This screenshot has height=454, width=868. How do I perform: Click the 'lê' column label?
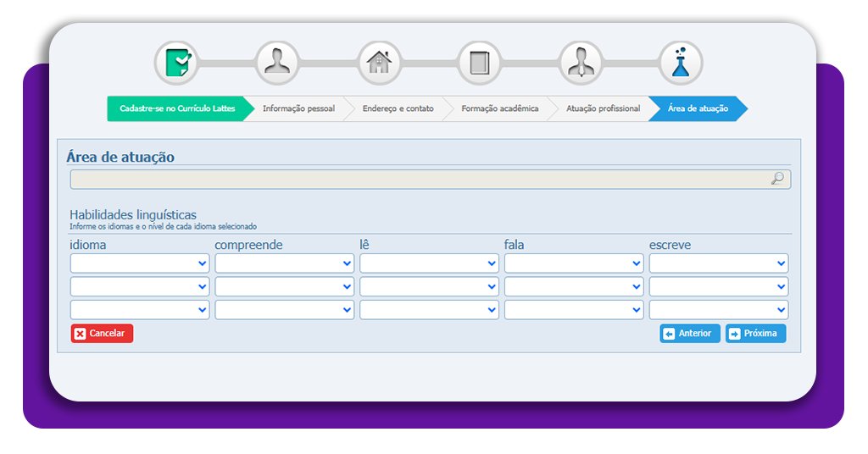point(364,245)
